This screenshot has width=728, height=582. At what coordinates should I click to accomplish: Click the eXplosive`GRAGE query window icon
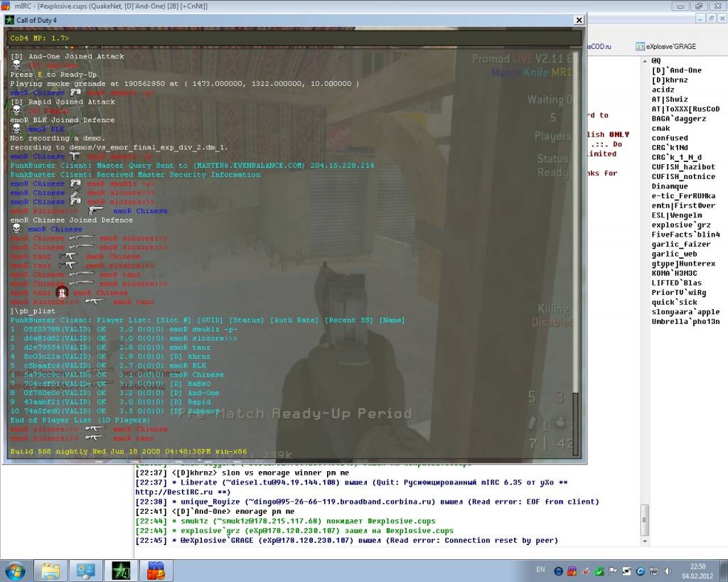click(640, 46)
